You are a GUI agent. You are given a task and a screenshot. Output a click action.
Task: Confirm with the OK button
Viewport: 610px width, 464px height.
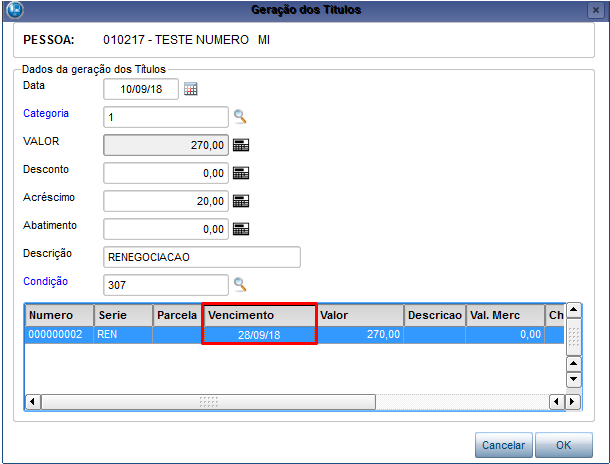point(564,445)
